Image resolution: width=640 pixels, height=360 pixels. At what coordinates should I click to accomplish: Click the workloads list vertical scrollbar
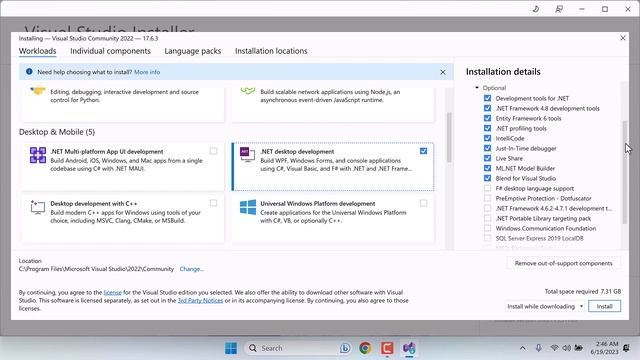click(x=449, y=137)
